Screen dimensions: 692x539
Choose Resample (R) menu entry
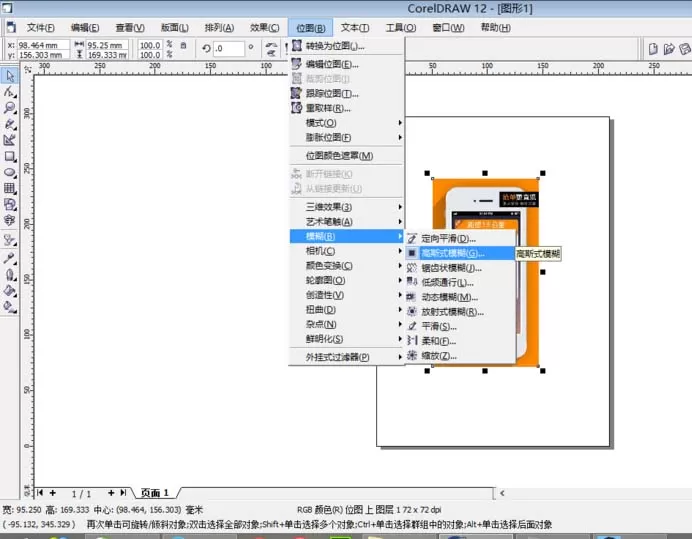(x=346, y=108)
